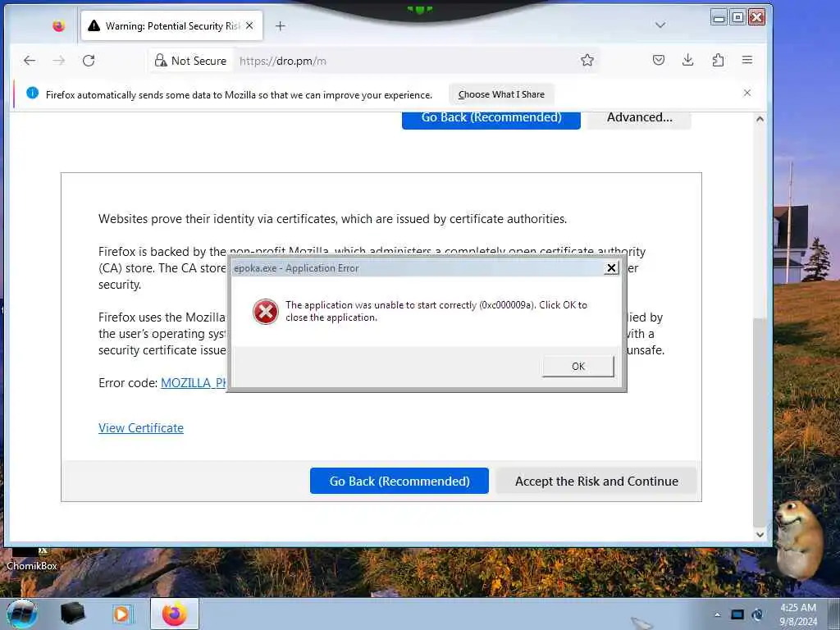Open the black box taskbar icon
This screenshot has height=630, width=840.
(72, 614)
